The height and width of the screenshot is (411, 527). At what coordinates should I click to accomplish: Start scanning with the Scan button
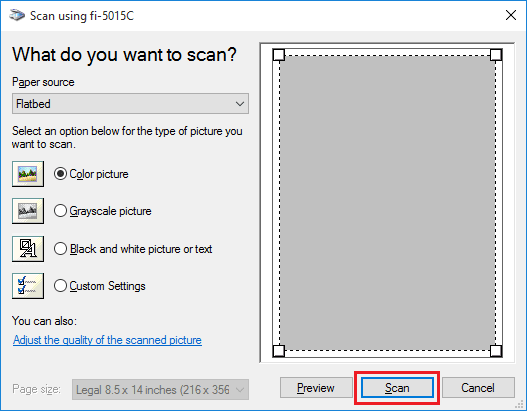[397, 387]
